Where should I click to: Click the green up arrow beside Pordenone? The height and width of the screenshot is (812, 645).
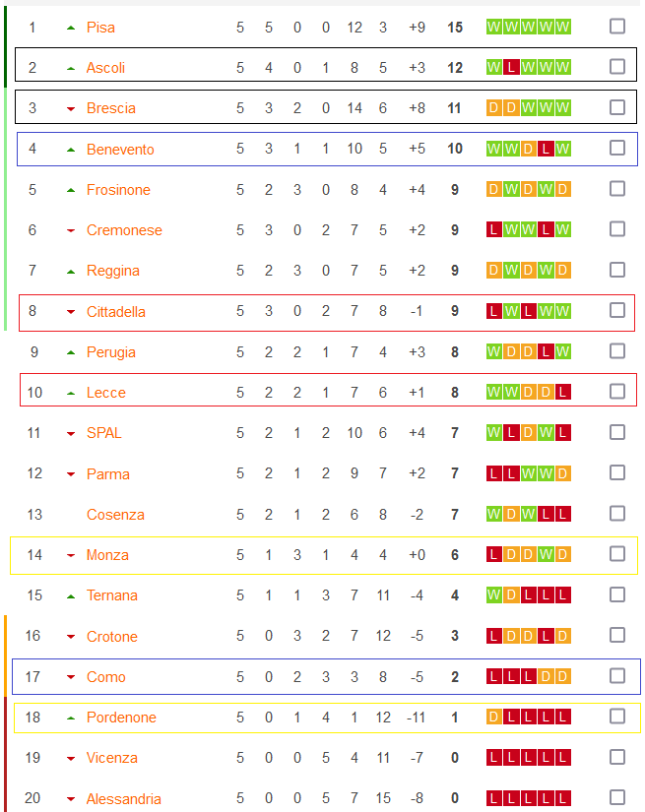point(71,718)
